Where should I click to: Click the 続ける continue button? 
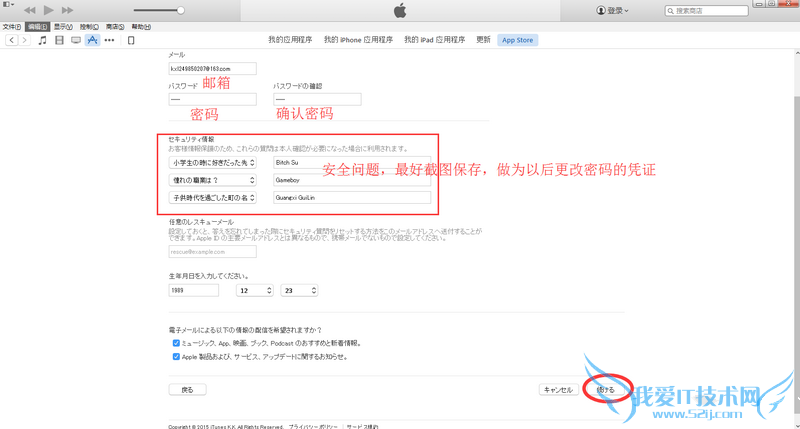[x=606, y=390]
